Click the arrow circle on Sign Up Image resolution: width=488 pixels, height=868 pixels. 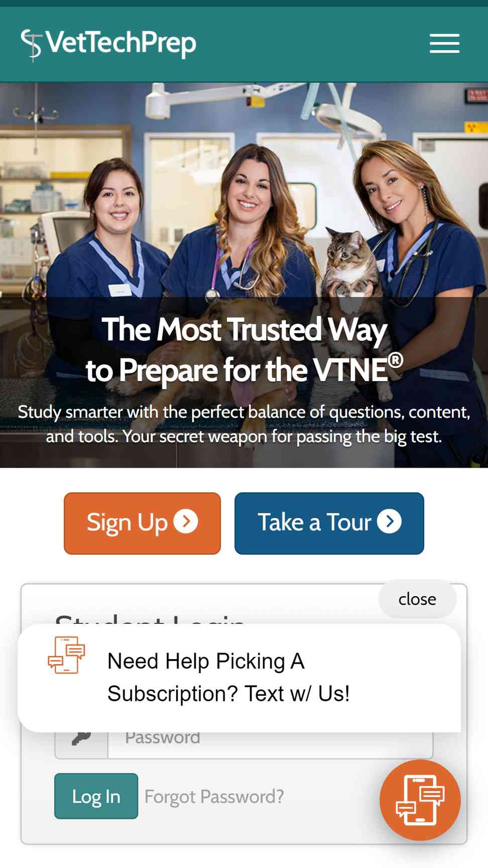(186, 521)
